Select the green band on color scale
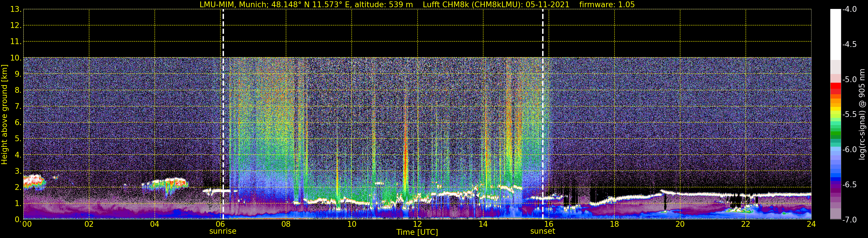868x238 pixels. click(x=836, y=135)
